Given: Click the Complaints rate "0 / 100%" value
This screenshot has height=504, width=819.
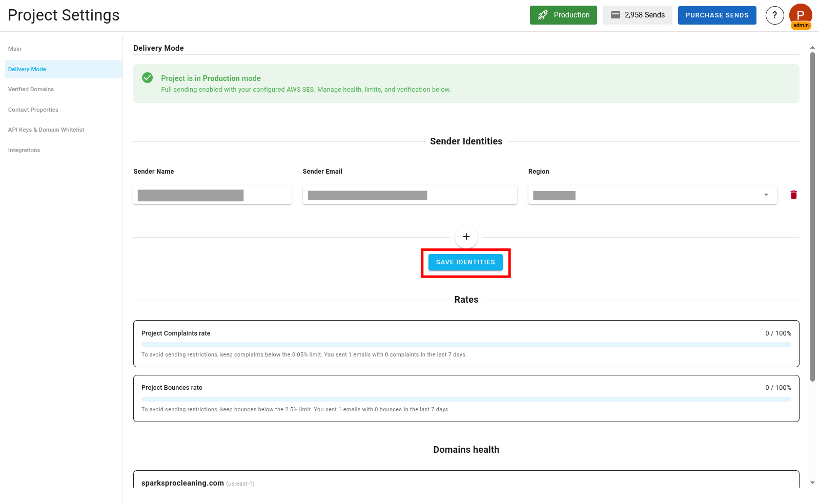Looking at the screenshot, I should (778, 333).
